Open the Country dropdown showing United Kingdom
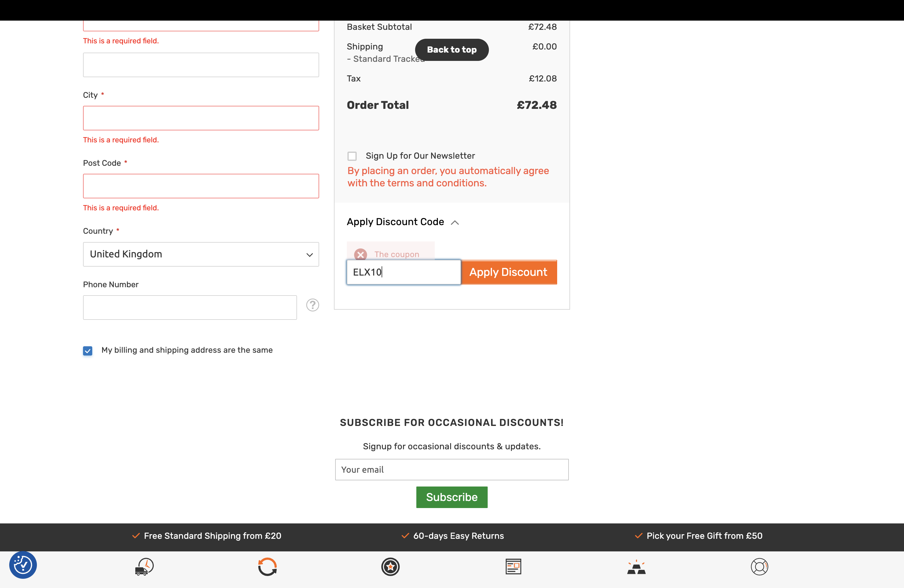Viewport: 904px width, 588px height. (x=201, y=254)
